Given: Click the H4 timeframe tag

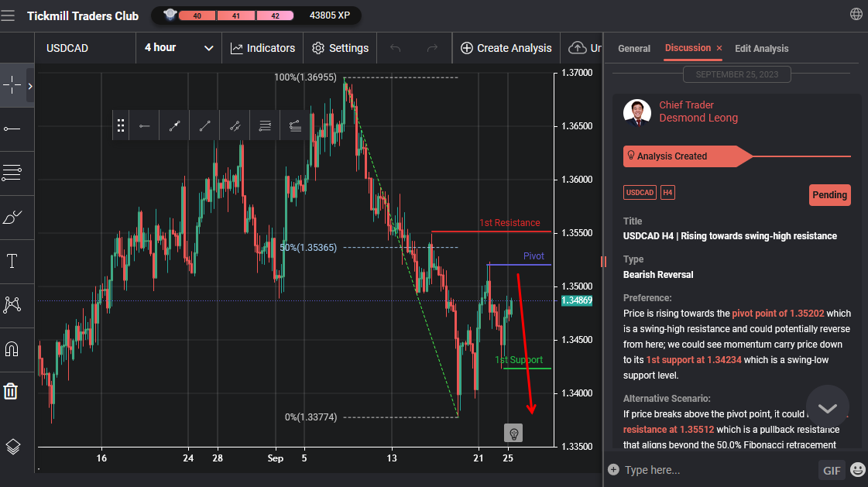Looking at the screenshot, I should tap(667, 193).
